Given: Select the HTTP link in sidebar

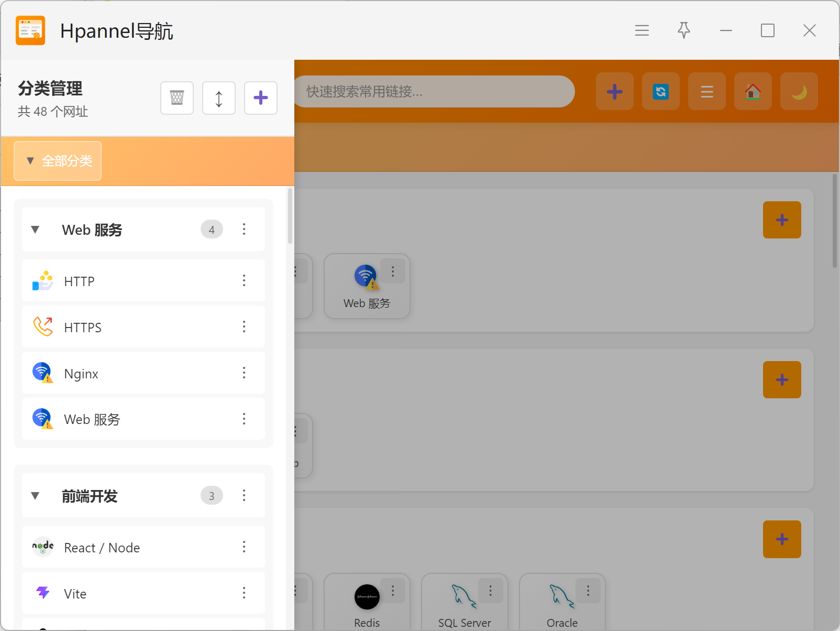Looking at the screenshot, I should (x=80, y=281).
